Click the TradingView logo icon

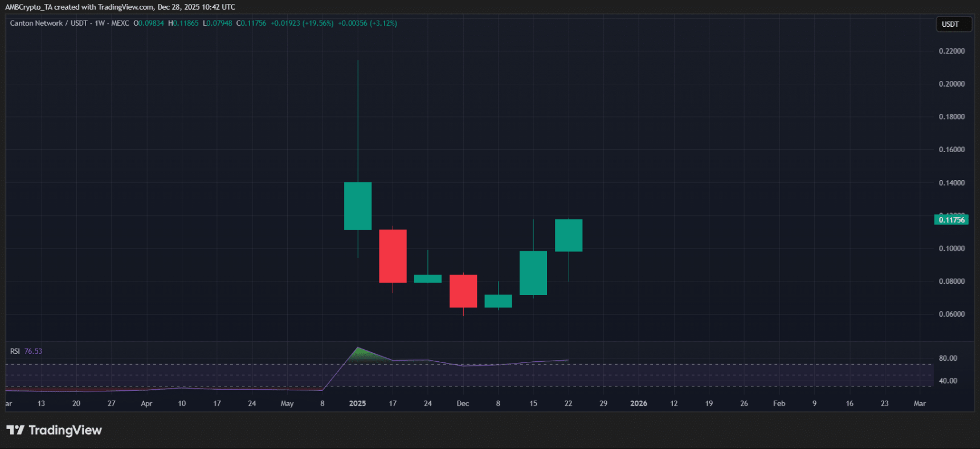point(15,430)
